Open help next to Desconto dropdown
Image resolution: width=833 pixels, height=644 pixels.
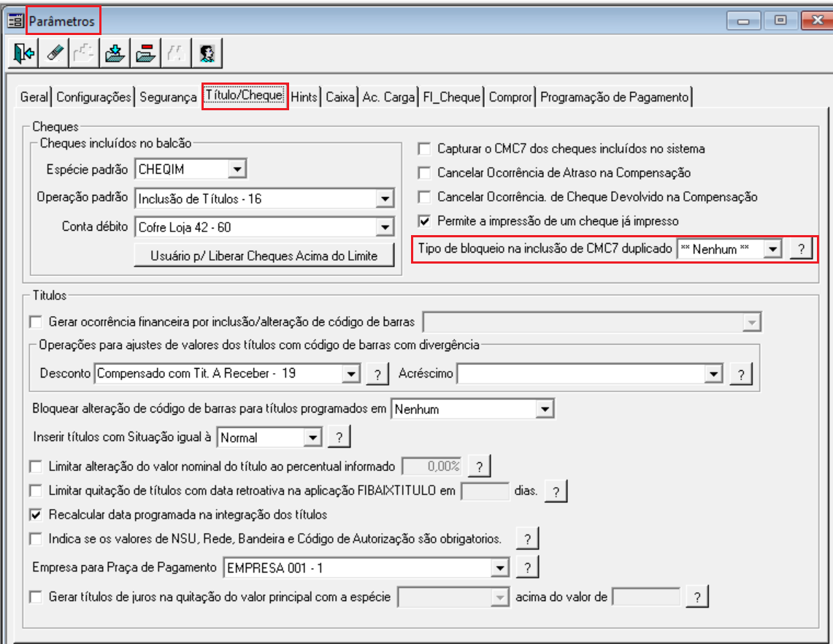[x=377, y=374]
